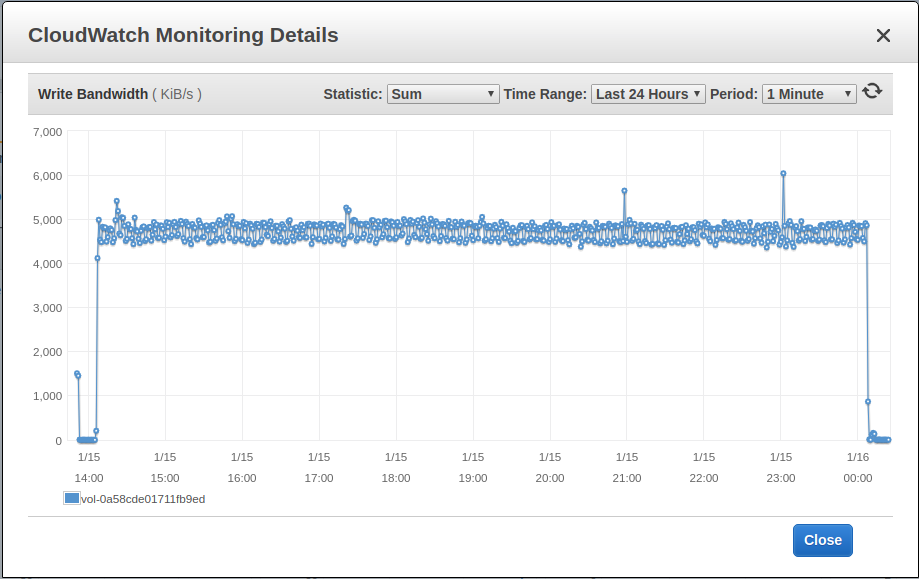The width and height of the screenshot is (919, 579).
Task: Select the falling data point below 1,000 at 00:00
Action: (868, 402)
